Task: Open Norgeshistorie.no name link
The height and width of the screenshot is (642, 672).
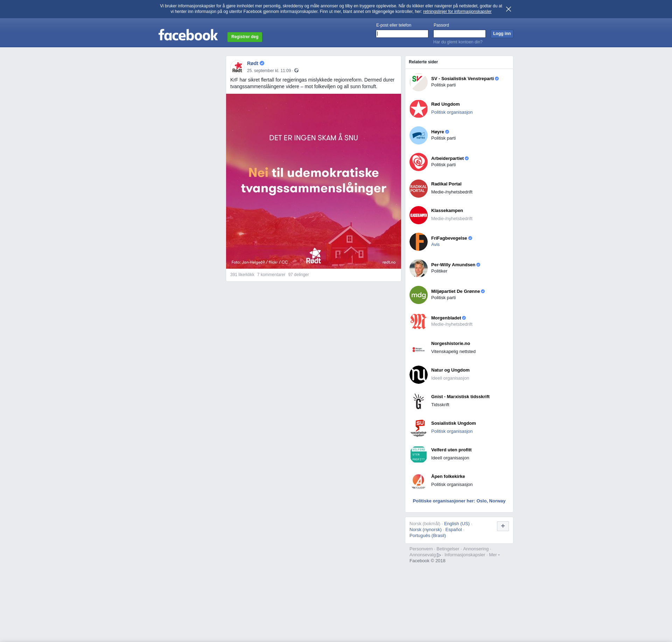Action: pyautogui.click(x=450, y=344)
